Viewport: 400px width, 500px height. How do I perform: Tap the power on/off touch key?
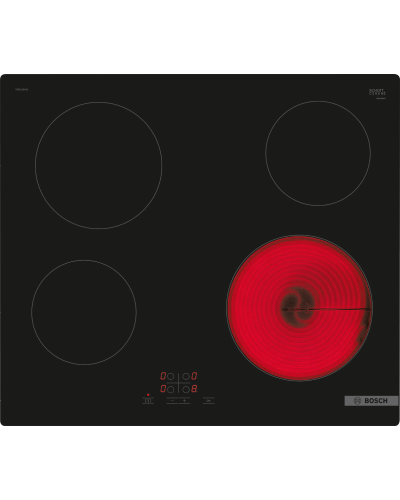point(148,401)
